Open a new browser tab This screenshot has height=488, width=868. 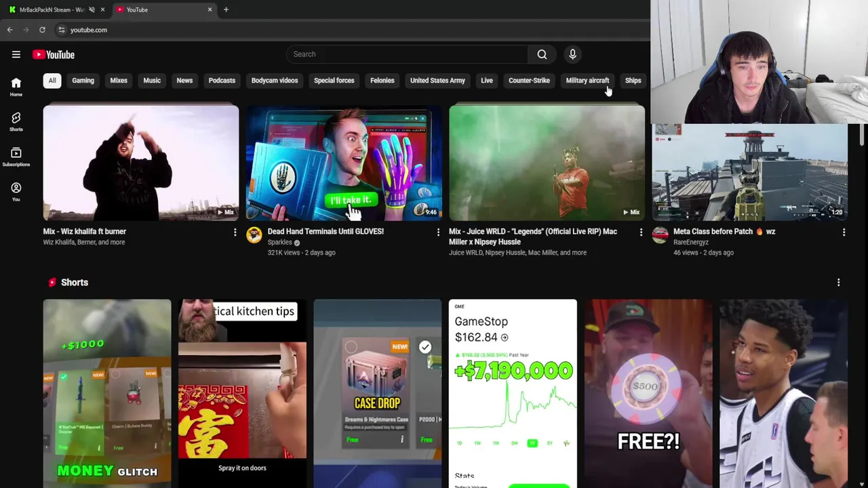[x=226, y=9]
